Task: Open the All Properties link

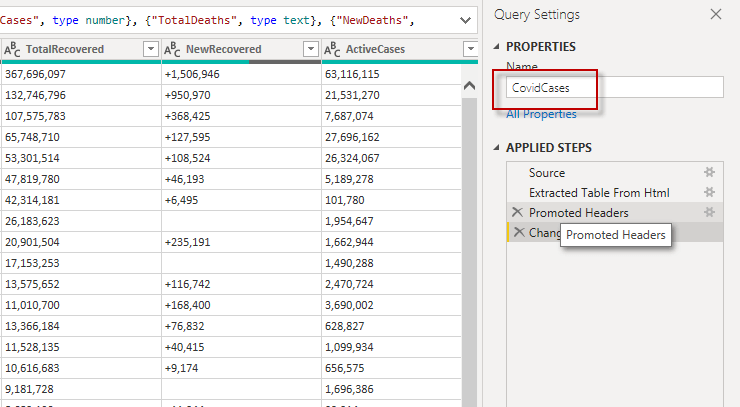Action: coord(541,114)
